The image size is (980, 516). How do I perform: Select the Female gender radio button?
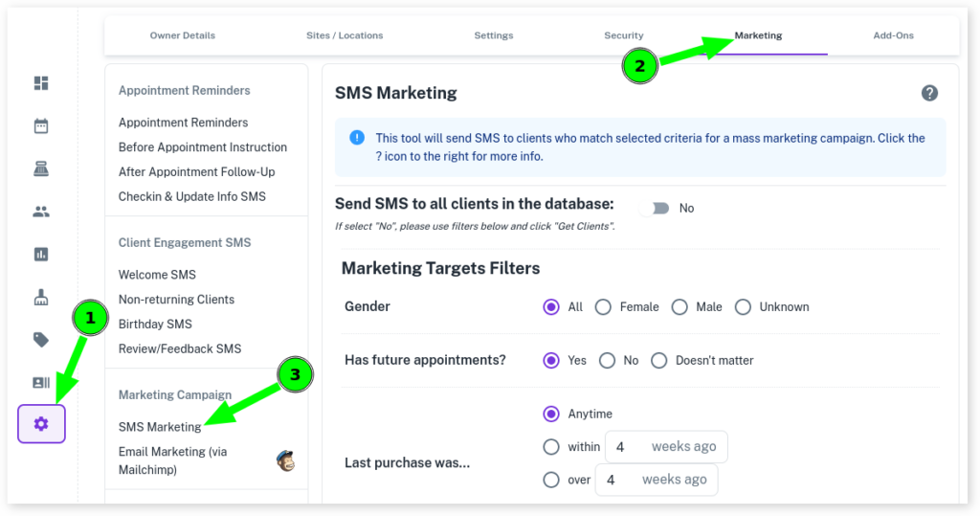pyautogui.click(x=603, y=307)
